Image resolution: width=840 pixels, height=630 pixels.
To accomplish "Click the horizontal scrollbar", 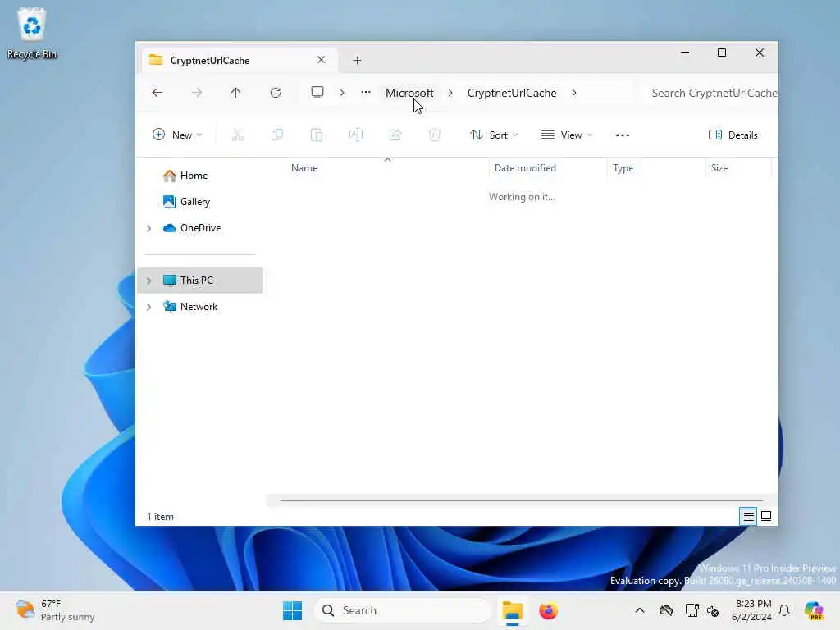I will [521, 500].
